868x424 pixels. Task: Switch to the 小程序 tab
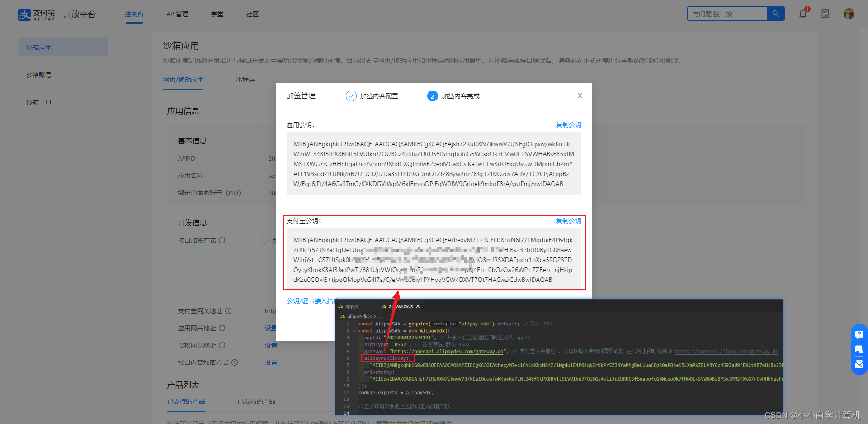click(245, 80)
